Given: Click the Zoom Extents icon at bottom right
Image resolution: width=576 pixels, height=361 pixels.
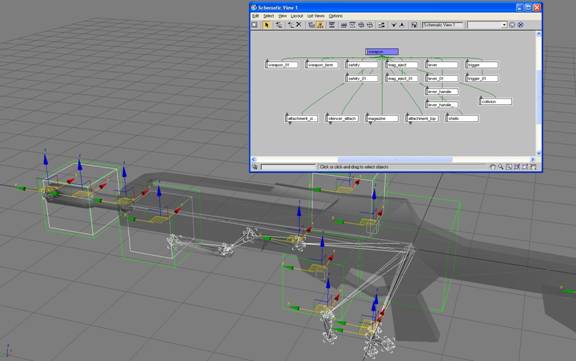Looking at the screenshot, I should coord(517,167).
